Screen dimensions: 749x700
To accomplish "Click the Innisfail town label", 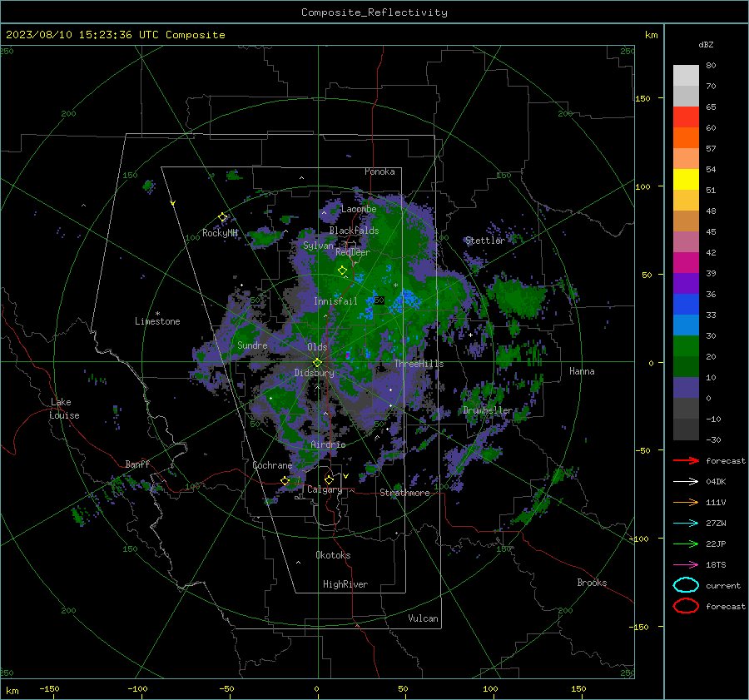I will (335, 301).
